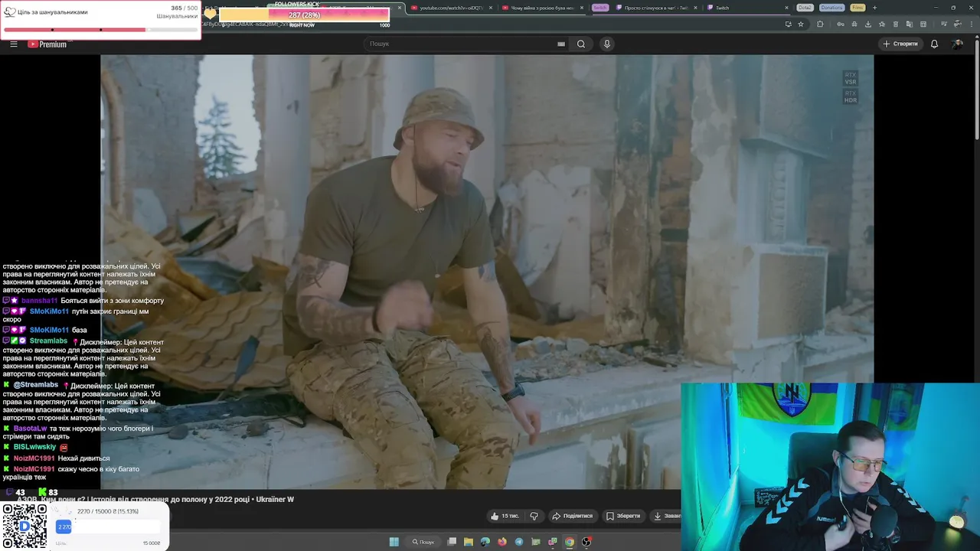The image size is (980, 551).
Task: Click the install app icon in address bar
Action: pyautogui.click(x=789, y=24)
